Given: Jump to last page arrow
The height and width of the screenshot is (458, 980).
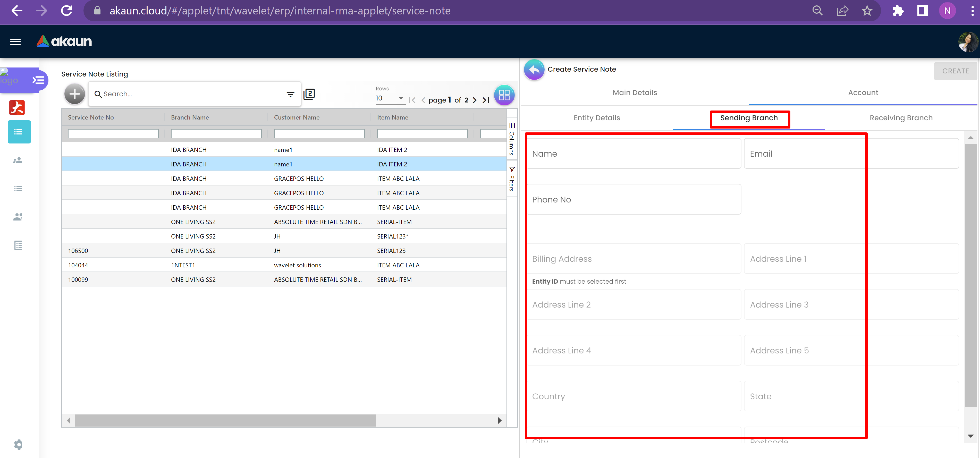Looking at the screenshot, I should tap(486, 100).
